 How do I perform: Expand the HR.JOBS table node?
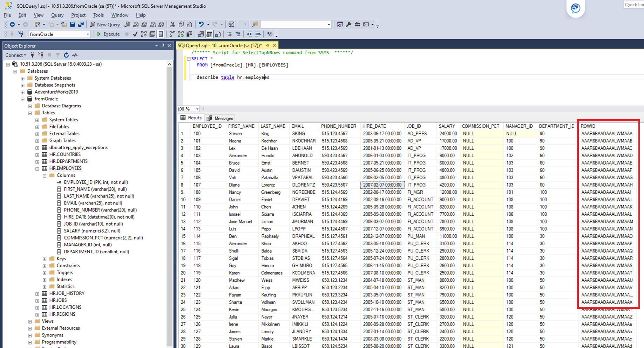pyautogui.click(x=37, y=300)
